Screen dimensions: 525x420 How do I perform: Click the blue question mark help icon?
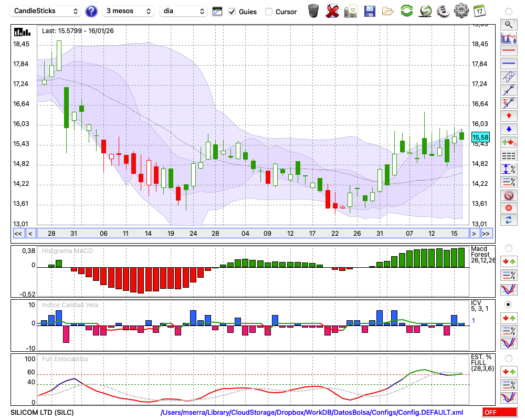pyautogui.click(x=91, y=11)
